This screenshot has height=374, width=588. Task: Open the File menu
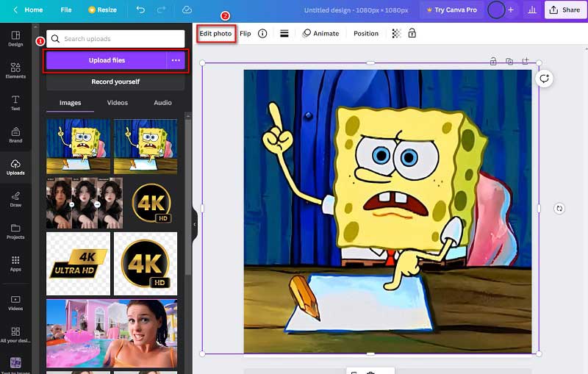(66, 10)
